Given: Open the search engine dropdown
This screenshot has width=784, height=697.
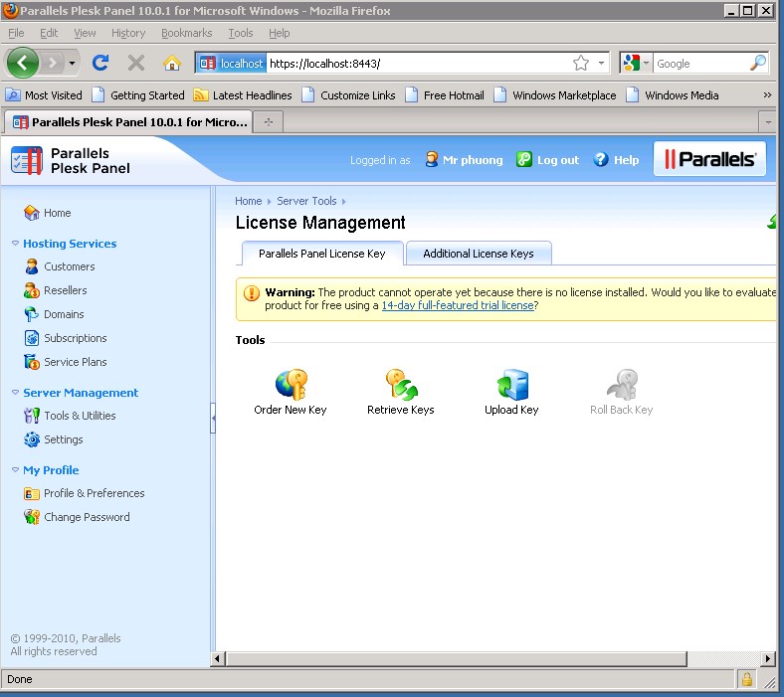Looking at the screenshot, I should click(636, 63).
